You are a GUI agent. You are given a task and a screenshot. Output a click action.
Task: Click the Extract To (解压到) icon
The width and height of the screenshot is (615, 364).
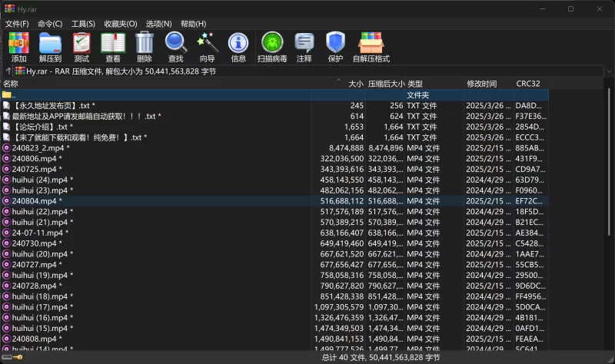tap(50, 47)
